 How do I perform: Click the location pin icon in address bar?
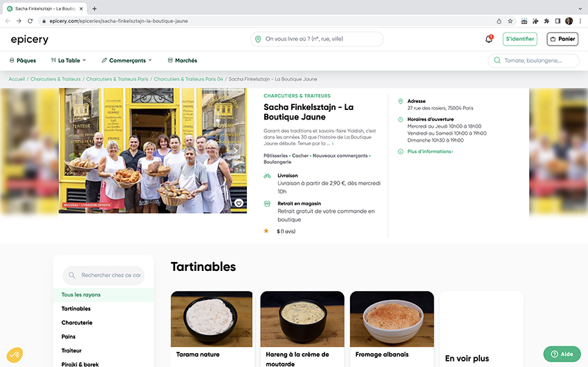coord(258,39)
